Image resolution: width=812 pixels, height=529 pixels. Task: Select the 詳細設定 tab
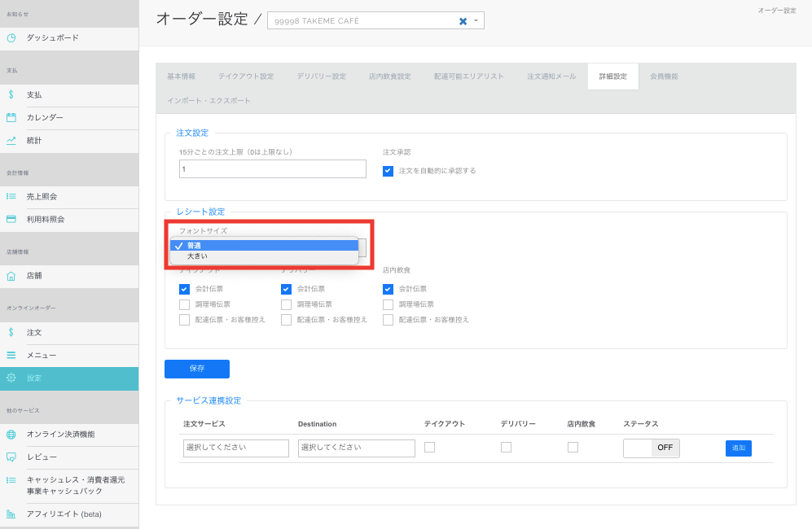(613, 77)
